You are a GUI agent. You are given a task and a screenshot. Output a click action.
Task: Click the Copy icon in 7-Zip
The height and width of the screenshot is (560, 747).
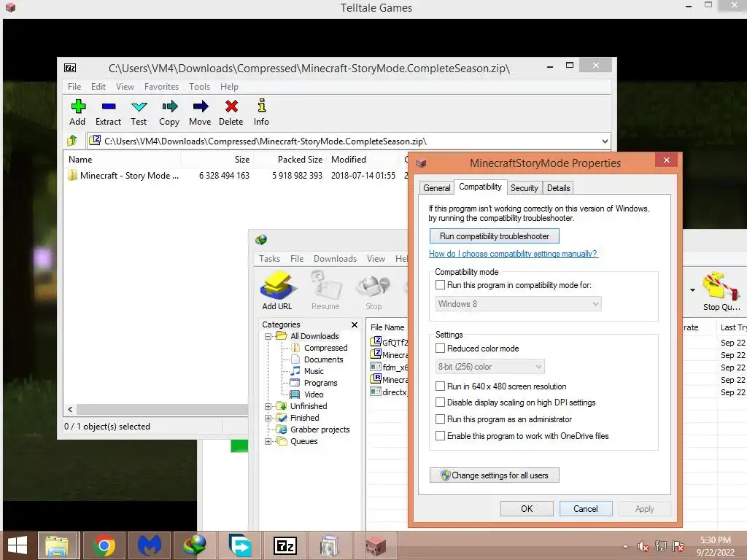(x=169, y=106)
